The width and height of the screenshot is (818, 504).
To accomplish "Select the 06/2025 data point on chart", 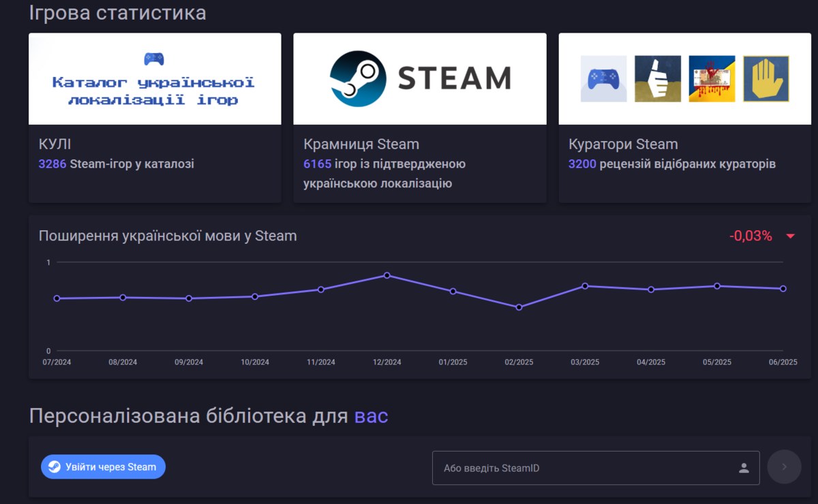I will 783,289.
